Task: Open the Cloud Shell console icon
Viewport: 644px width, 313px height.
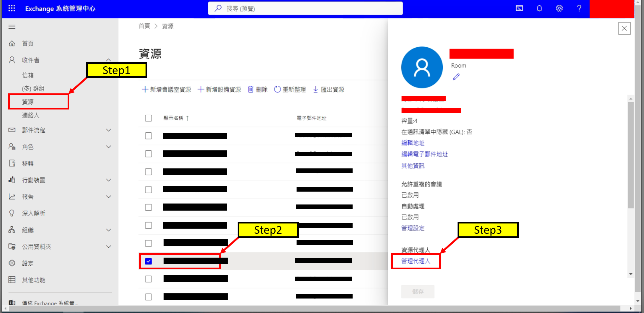Action: [519, 8]
